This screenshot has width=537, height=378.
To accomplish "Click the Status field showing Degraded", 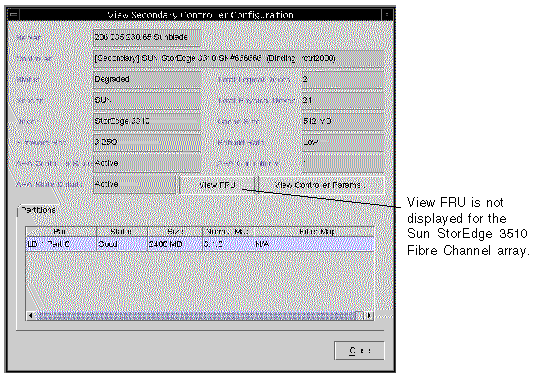I will 147,79.
